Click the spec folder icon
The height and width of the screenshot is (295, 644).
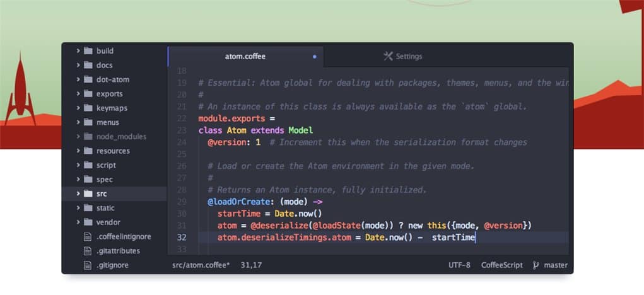[88, 179]
